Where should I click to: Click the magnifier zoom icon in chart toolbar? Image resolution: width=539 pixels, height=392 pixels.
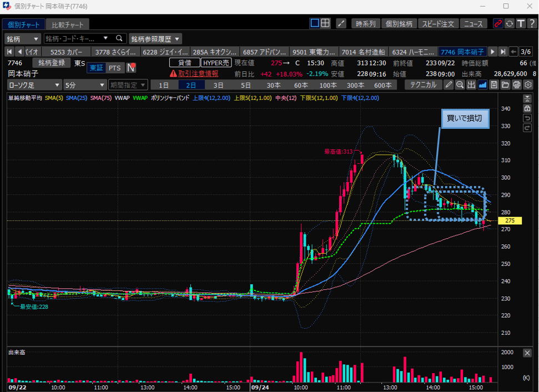[460, 85]
